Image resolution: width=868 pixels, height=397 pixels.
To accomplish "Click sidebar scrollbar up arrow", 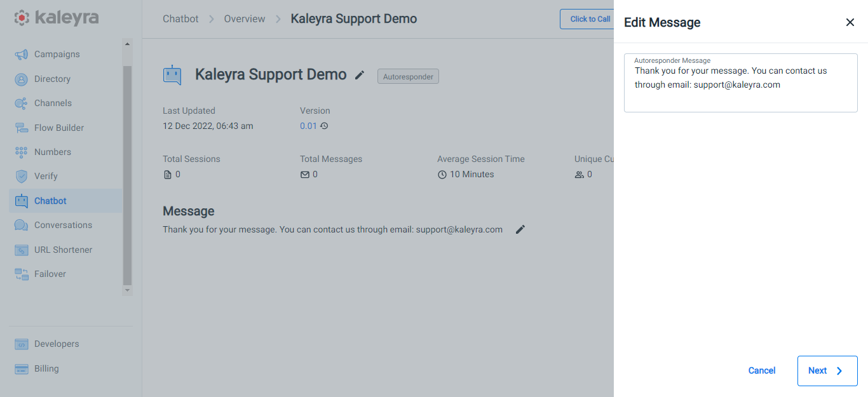I will click(x=127, y=44).
